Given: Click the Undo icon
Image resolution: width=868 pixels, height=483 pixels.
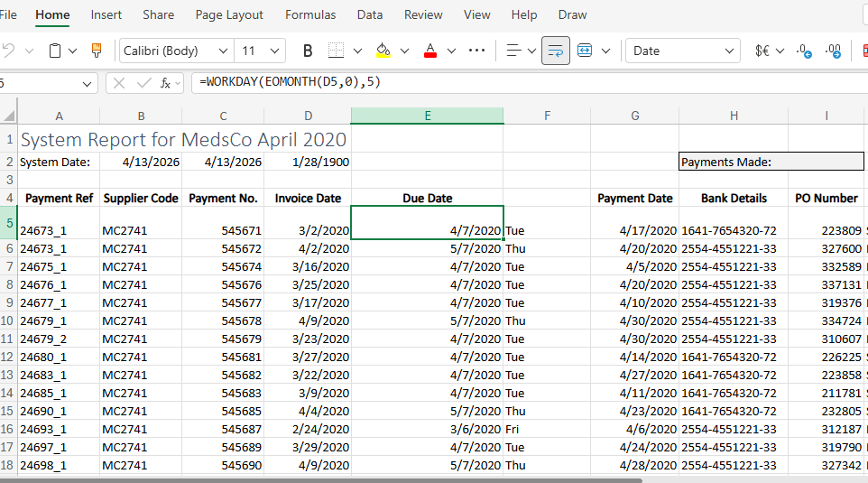Looking at the screenshot, I should [x=8, y=51].
